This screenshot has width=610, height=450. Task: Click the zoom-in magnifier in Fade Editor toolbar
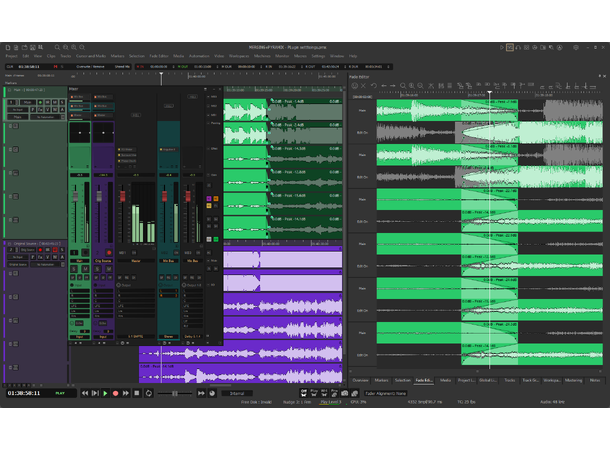click(412, 86)
